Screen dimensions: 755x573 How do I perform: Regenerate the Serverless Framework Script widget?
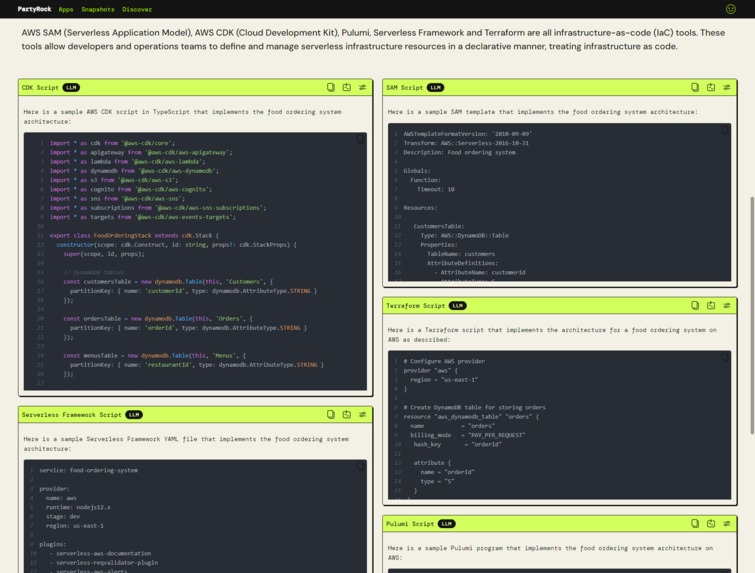347,414
